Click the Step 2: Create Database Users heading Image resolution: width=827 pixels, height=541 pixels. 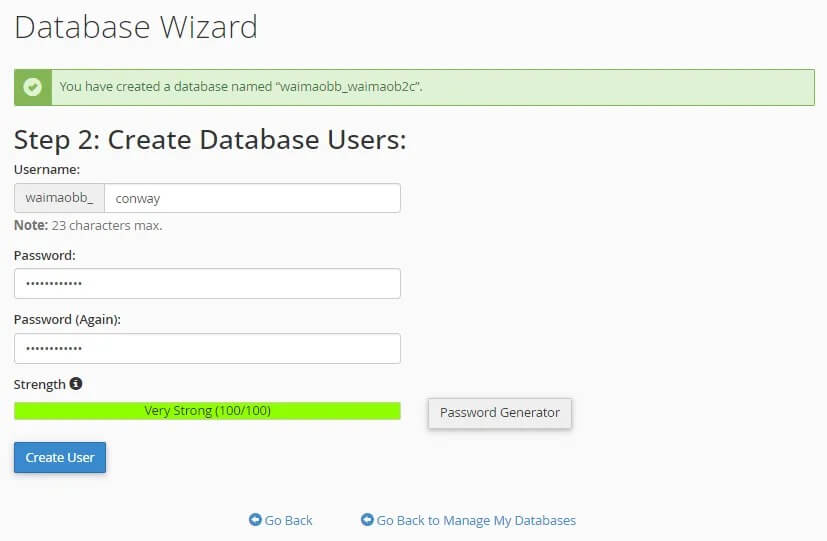tap(210, 139)
